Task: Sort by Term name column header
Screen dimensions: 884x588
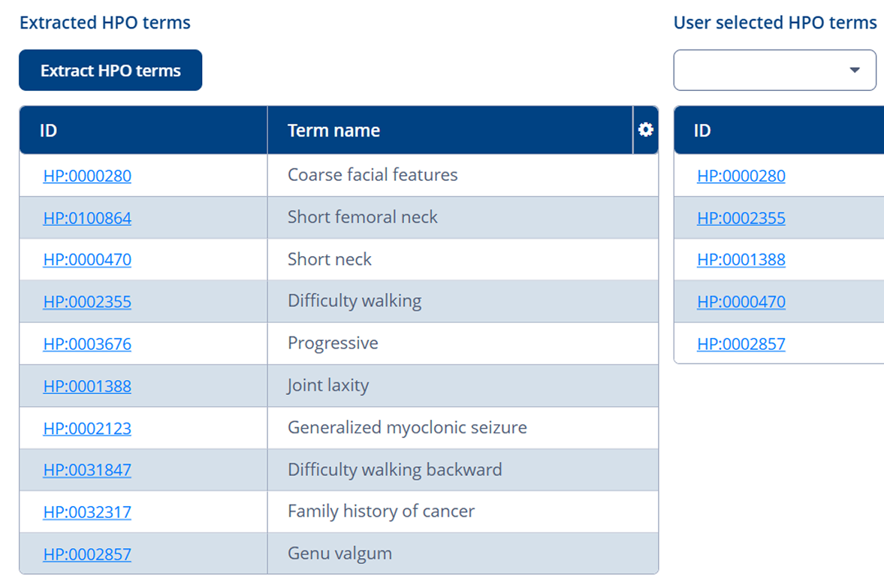Action: 333,131
